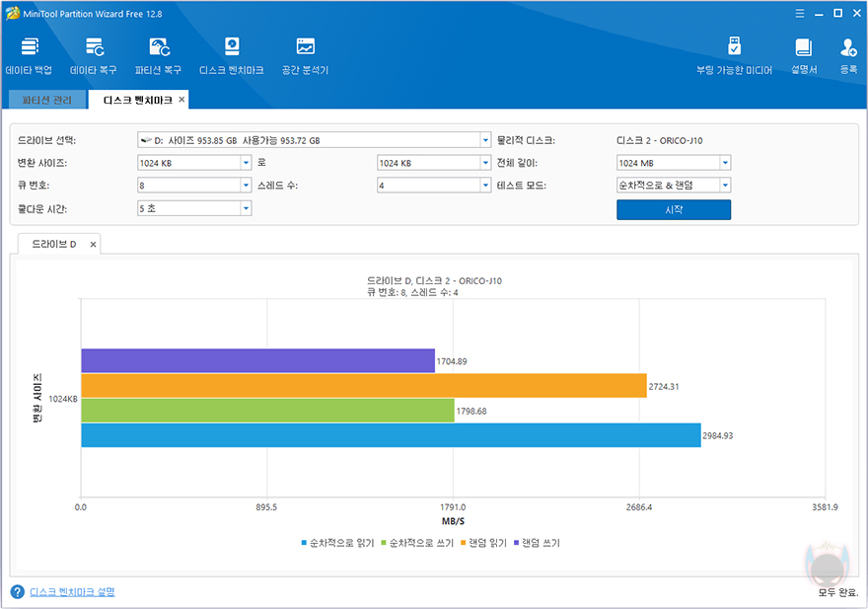Click the MB/S axis label
Image resolution: width=868 pixels, height=609 pixels.
(453, 521)
